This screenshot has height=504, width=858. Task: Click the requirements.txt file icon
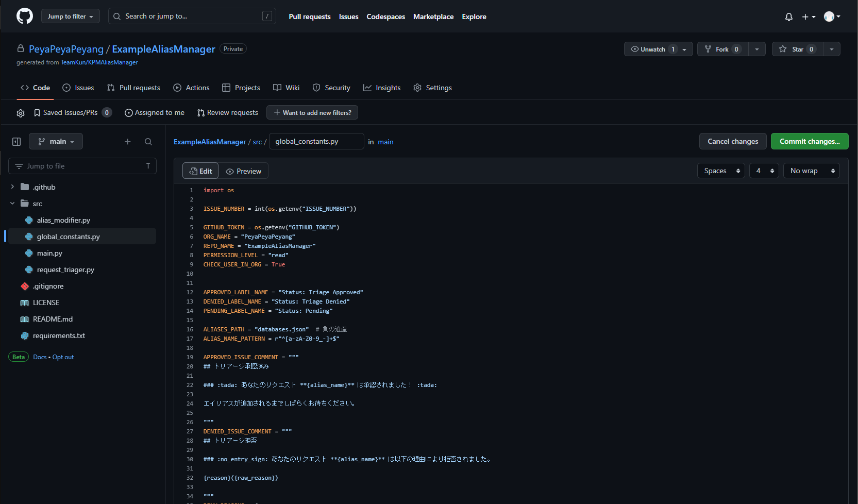(x=25, y=335)
